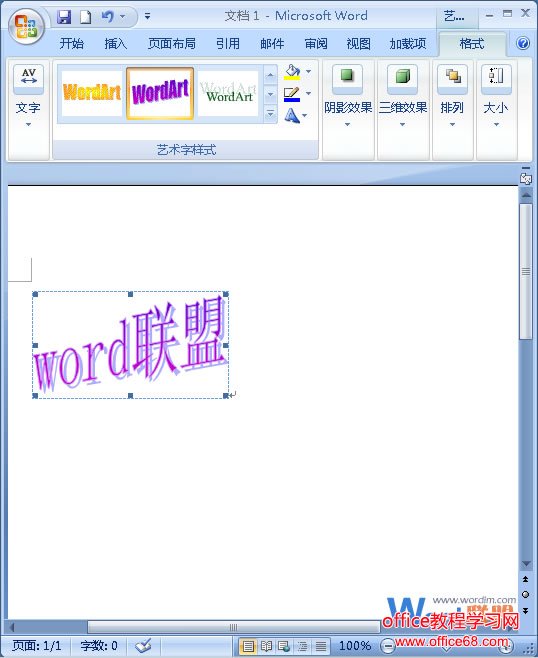Image resolution: width=538 pixels, height=658 pixels.
Task: Switch to outline view
Action: (302, 646)
